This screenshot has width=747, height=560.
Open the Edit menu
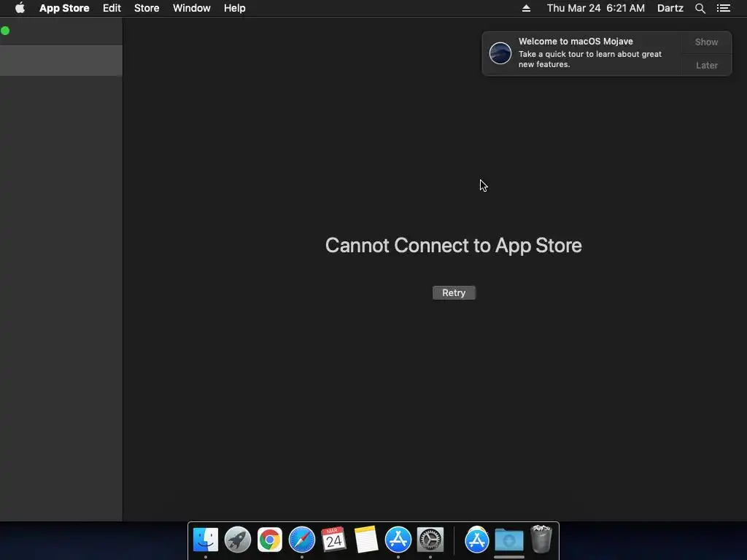tap(112, 8)
